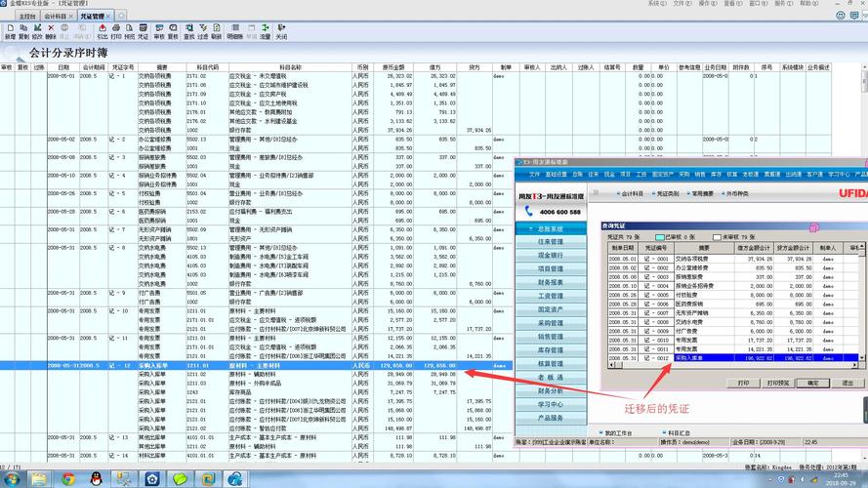The height and width of the screenshot is (488, 868).
Task: Click the 流量 (cash flow) toolbar icon
Action: tap(266, 31)
